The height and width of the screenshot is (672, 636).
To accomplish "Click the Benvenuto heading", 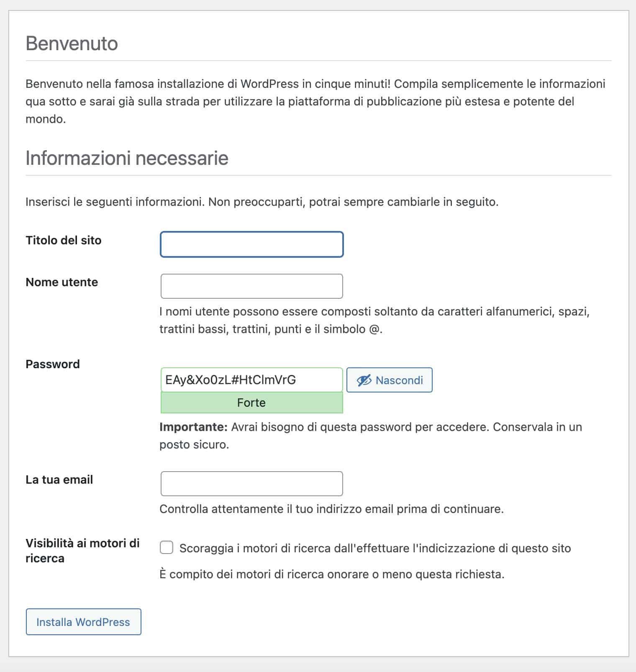I will click(72, 42).
